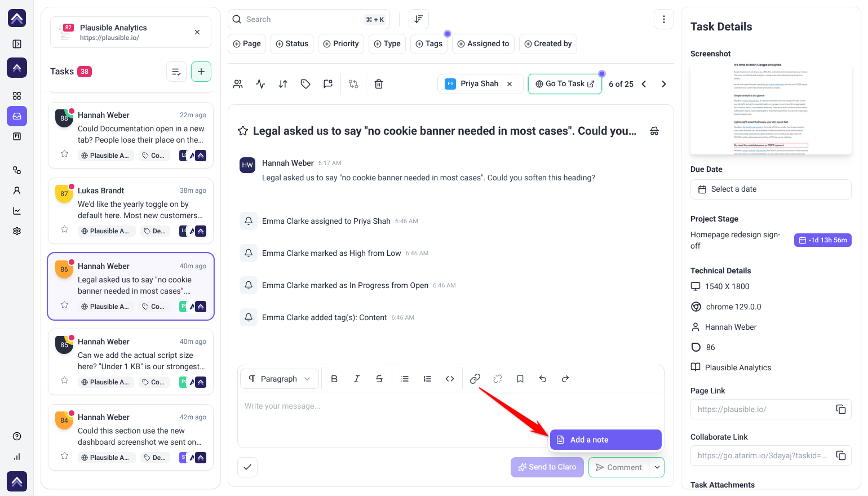Insert code block in message
The image size is (868, 496).
(x=450, y=379)
